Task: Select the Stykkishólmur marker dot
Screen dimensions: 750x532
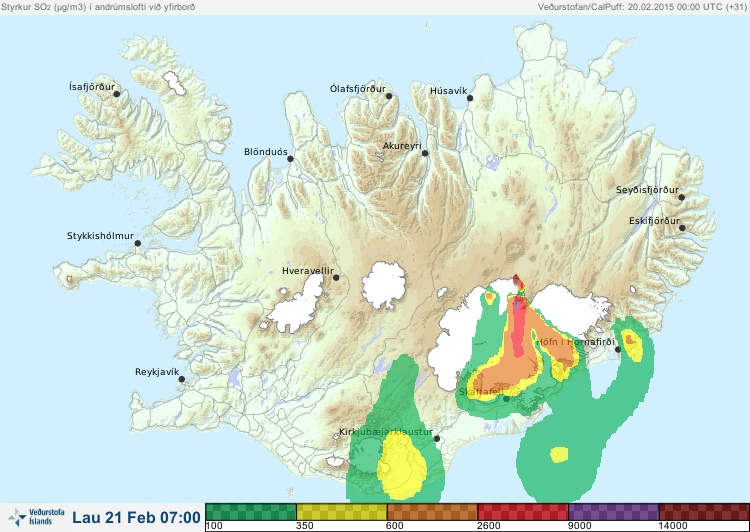Action: tap(138, 244)
